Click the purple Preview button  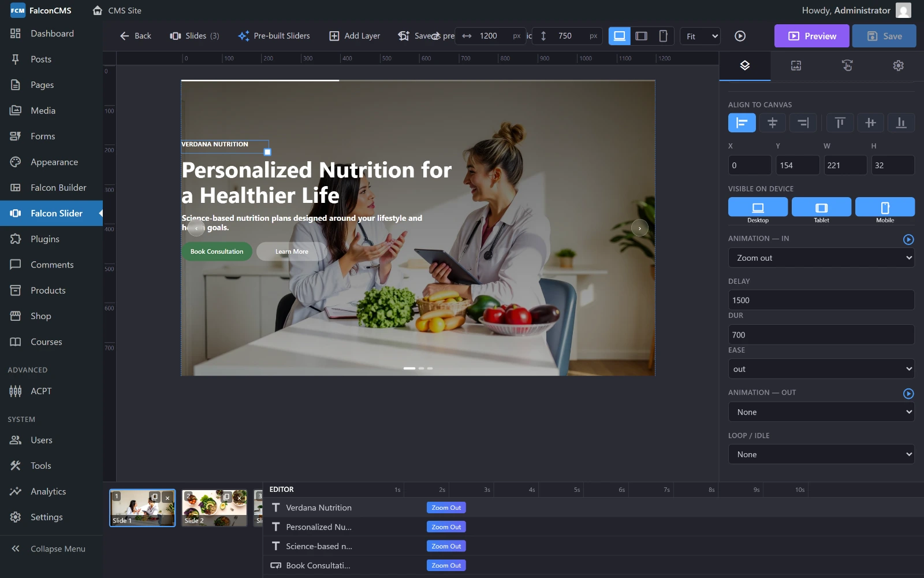coord(811,36)
